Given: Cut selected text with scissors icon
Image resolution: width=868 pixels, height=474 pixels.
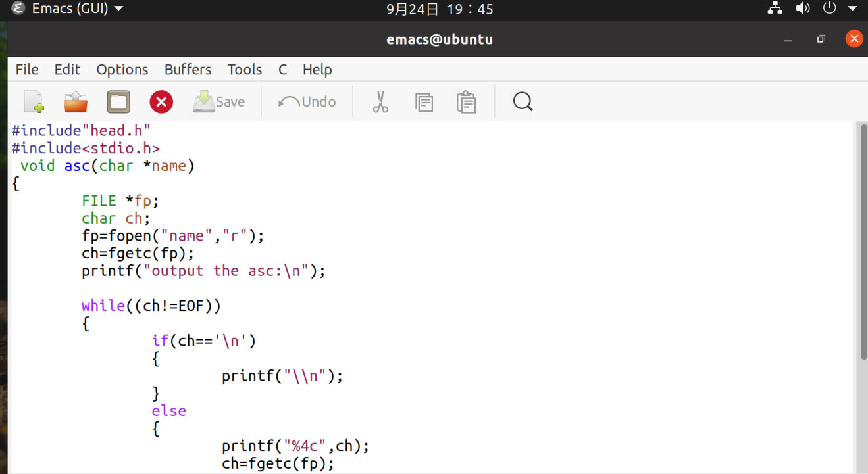Looking at the screenshot, I should [x=380, y=102].
